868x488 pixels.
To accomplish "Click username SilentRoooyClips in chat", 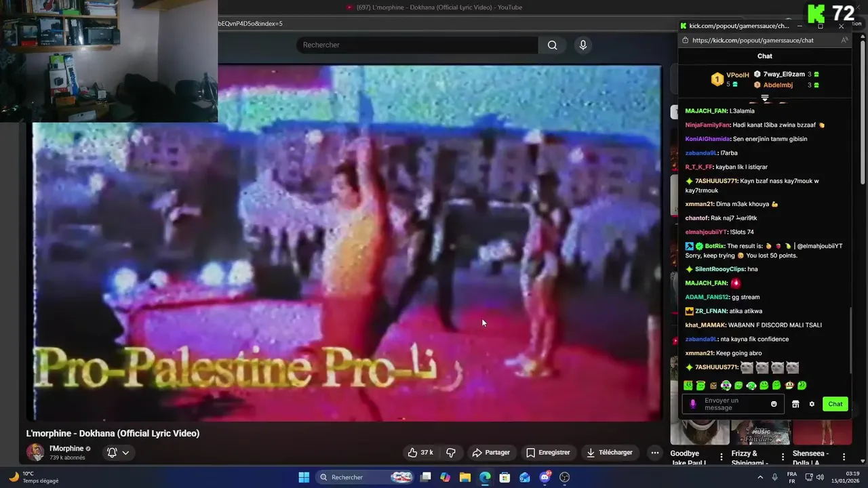I will [719, 269].
